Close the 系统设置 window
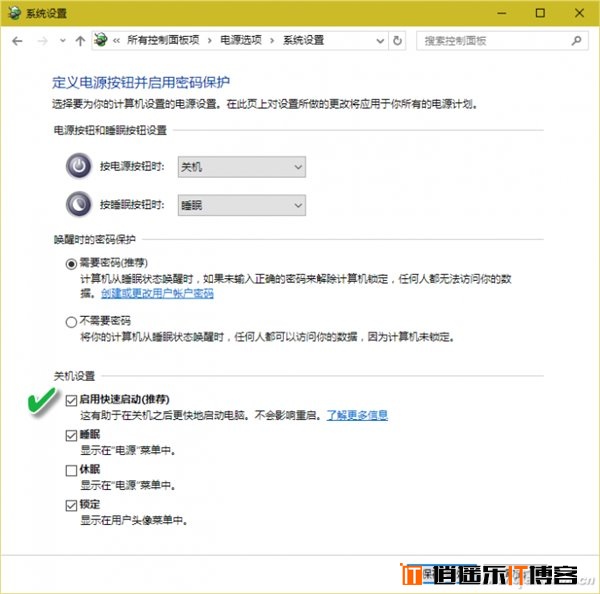 click(x=579, y=13)
